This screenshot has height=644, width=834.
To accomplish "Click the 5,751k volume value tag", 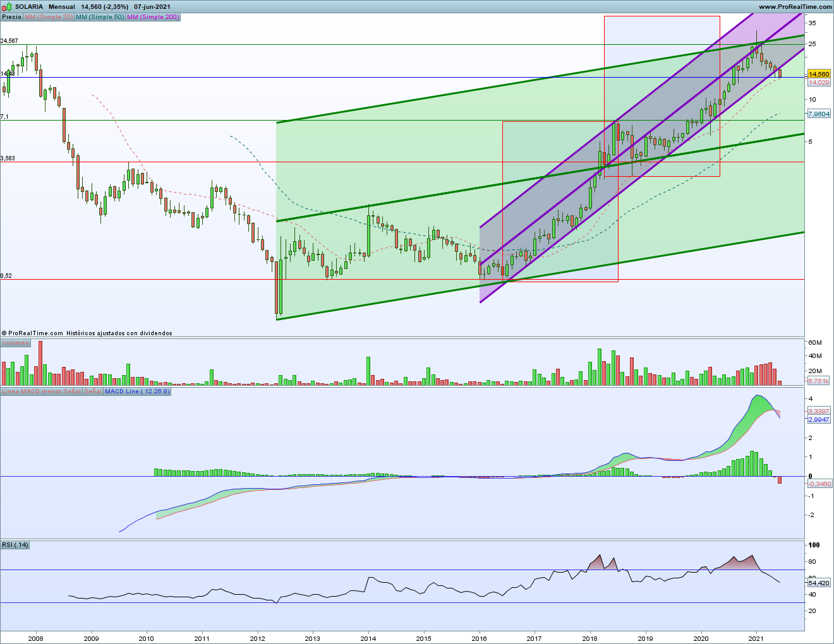I will 820,381.
